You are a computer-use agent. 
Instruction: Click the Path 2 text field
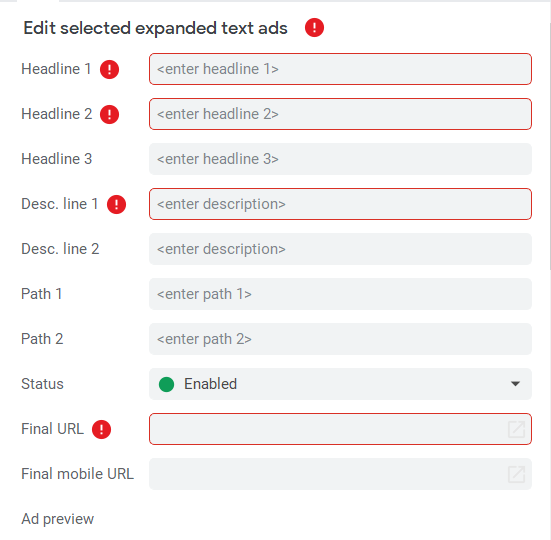click(340, 339)
